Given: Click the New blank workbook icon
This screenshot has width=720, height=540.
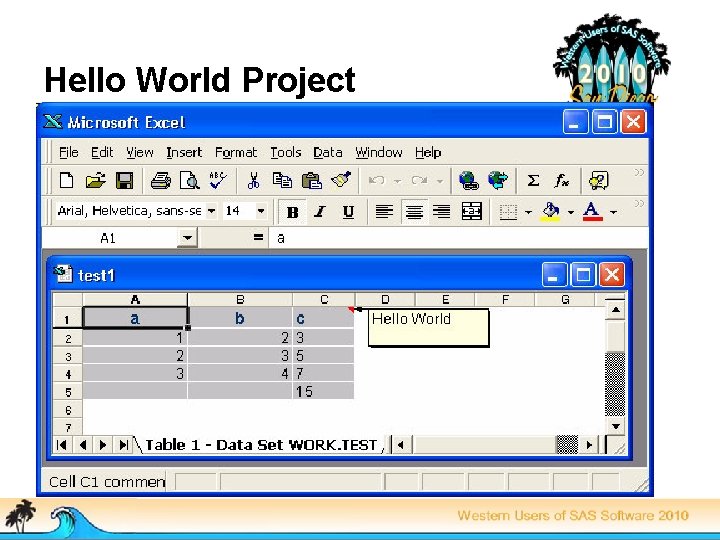Looking at the screenshot, I should pyautogui.click(x=67, y=180).
